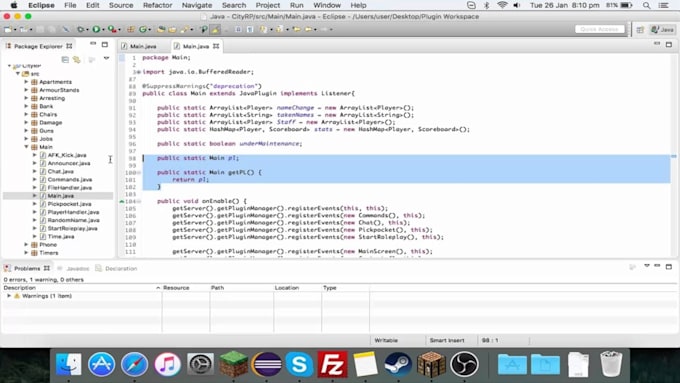Close the active Main.java editor tab

(x=216, y=46)
